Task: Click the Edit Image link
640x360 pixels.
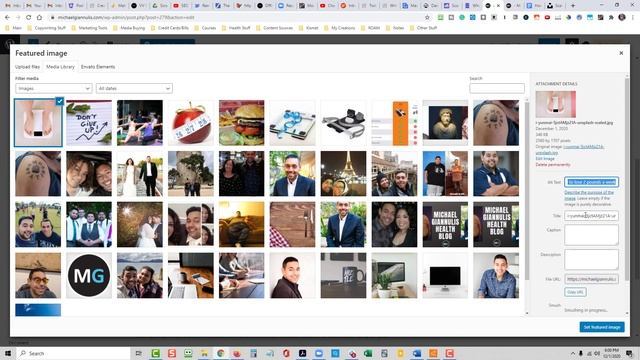Action: pos(545,158)
